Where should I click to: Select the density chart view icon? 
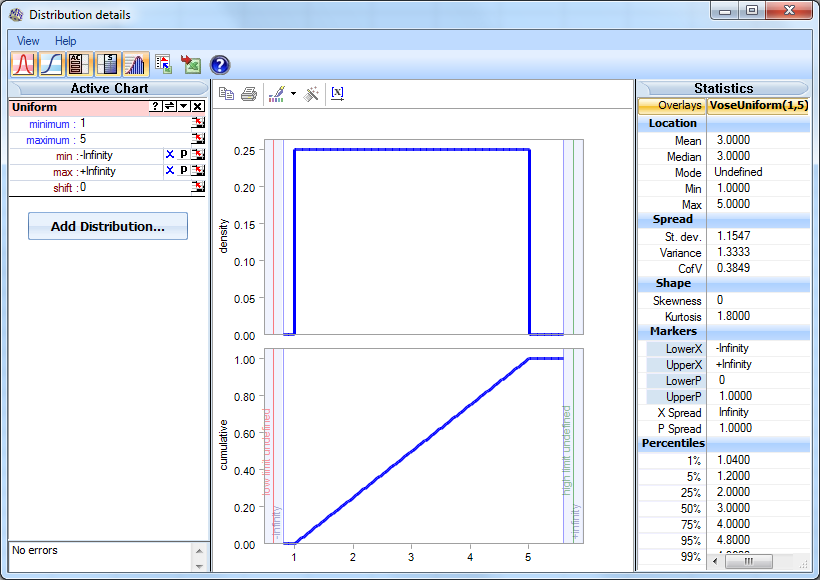point(23,63)
